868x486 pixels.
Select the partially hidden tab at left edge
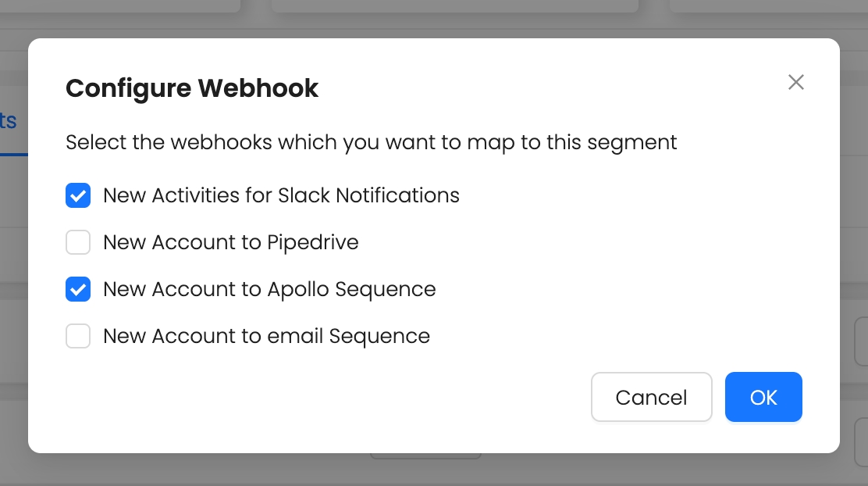[x=9, y=121]
